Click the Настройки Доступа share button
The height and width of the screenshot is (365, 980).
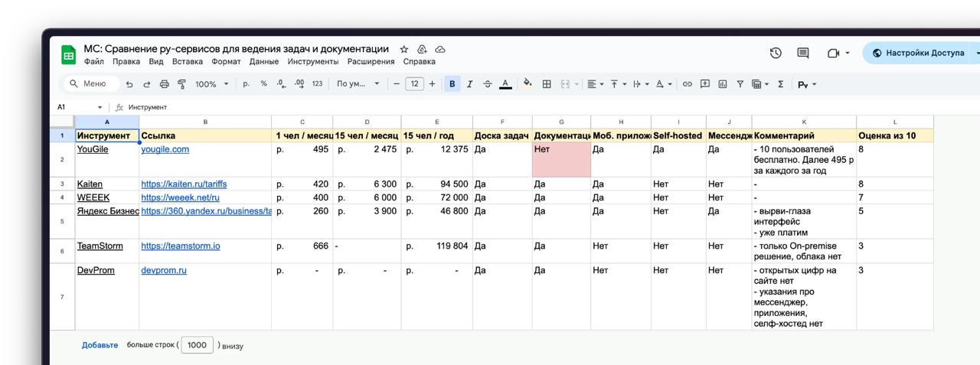[x=919, y=53]
